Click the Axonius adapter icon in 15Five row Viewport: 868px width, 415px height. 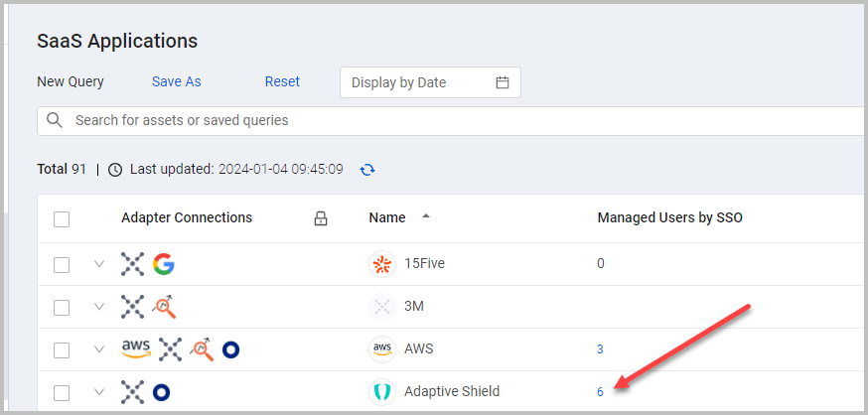point(132,264)
